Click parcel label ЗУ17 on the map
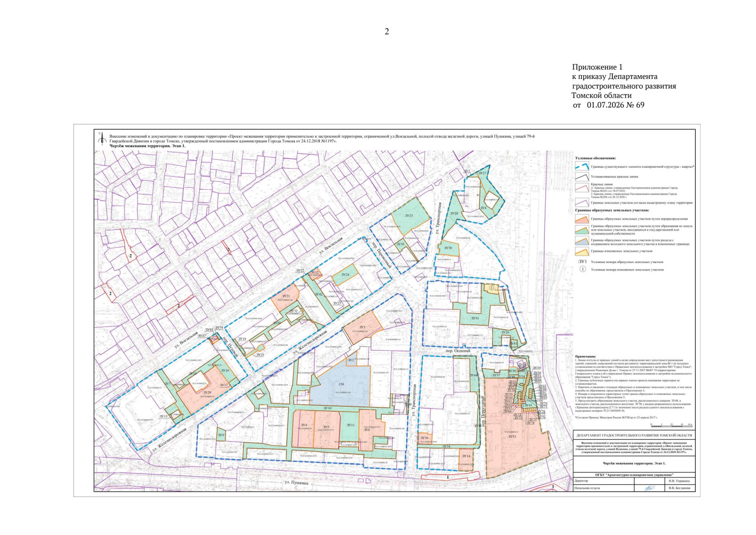The image size is (756, 535). tap(224, 385)
